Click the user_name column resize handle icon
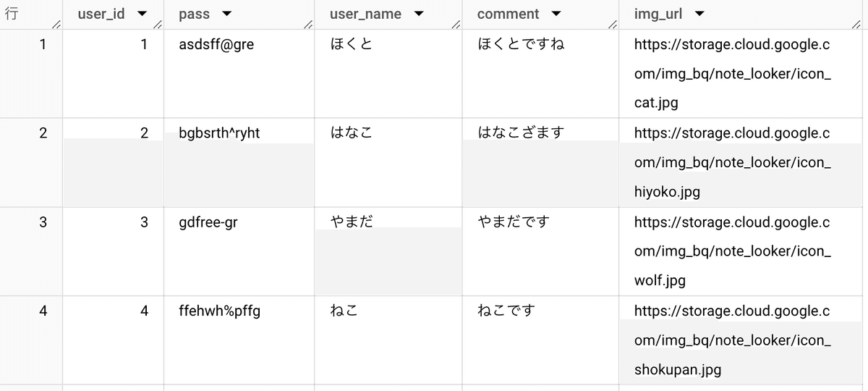Screen dimensions: 868x391 point(456,25)
